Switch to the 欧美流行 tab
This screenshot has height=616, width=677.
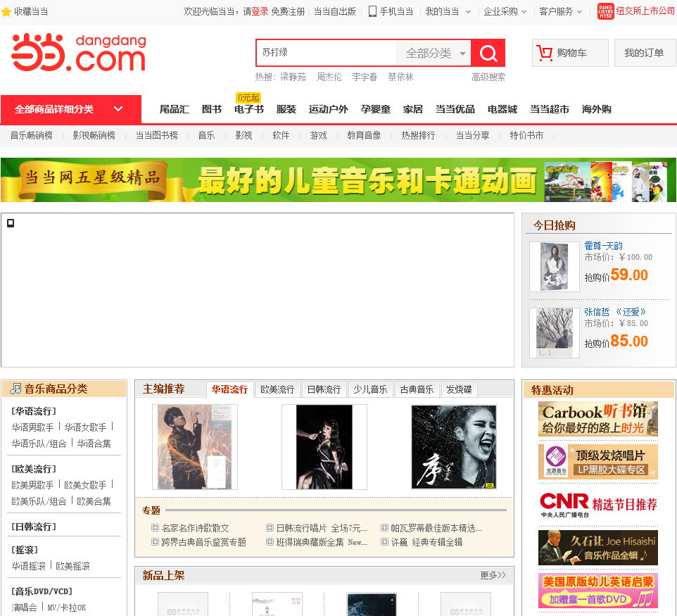pos(277,389)
